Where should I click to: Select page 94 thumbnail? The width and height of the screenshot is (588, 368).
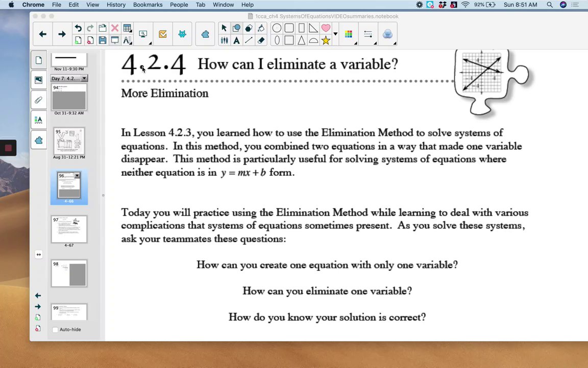click(69, 97)
